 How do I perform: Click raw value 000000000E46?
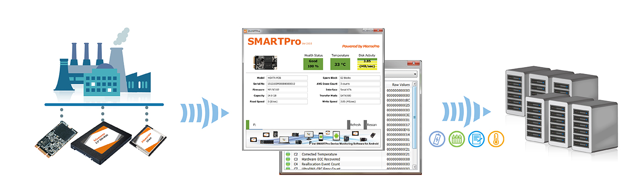(398, 130)
